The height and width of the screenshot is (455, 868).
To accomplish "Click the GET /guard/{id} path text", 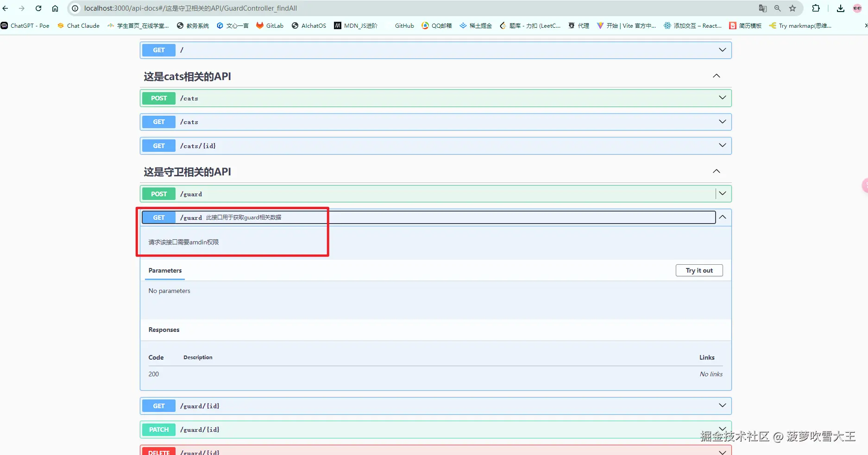I will [x=200, y=406].
